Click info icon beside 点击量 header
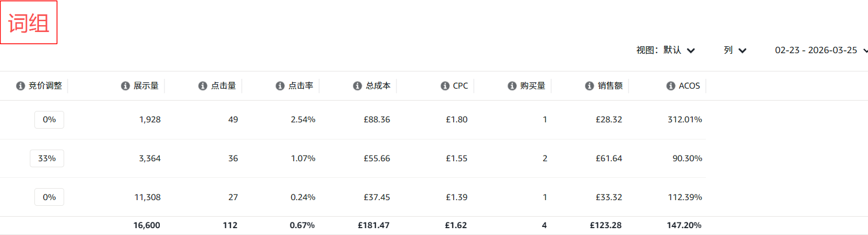 [x=202, y=86]
